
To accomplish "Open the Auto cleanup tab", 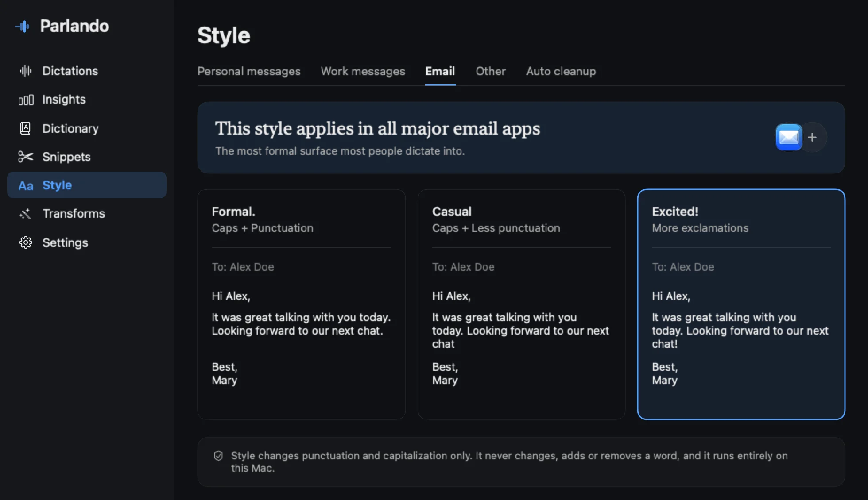I will click(561, 71).
